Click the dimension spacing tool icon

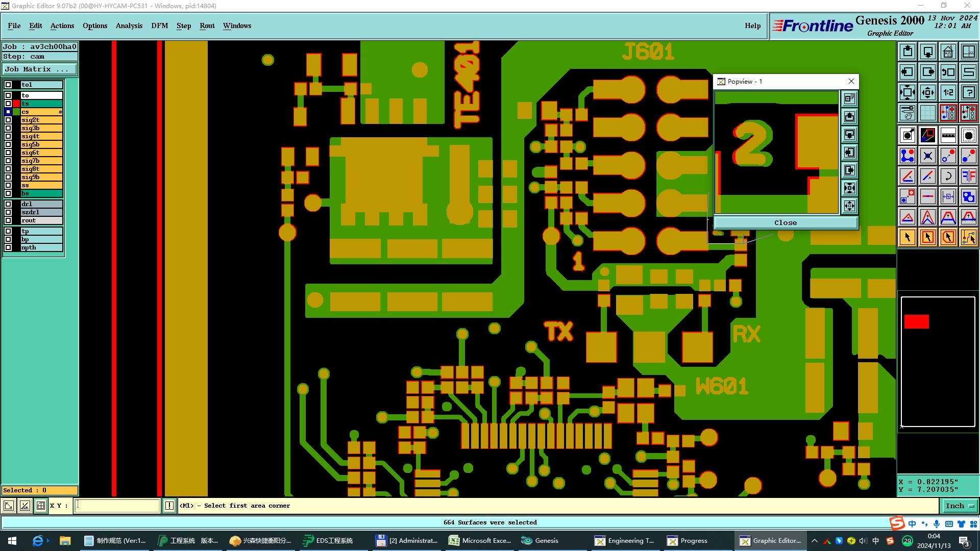coord(948,196)
